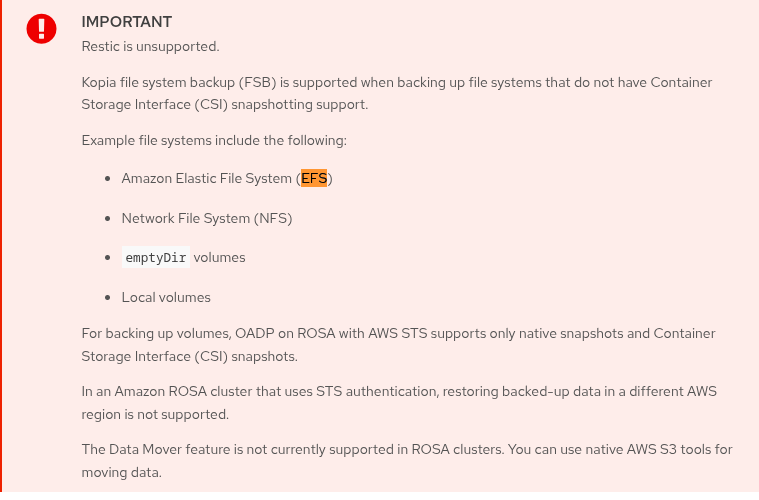Click the IMPORTANT heading text
Viewport: 759px width, 500px height.
point(127,22)
